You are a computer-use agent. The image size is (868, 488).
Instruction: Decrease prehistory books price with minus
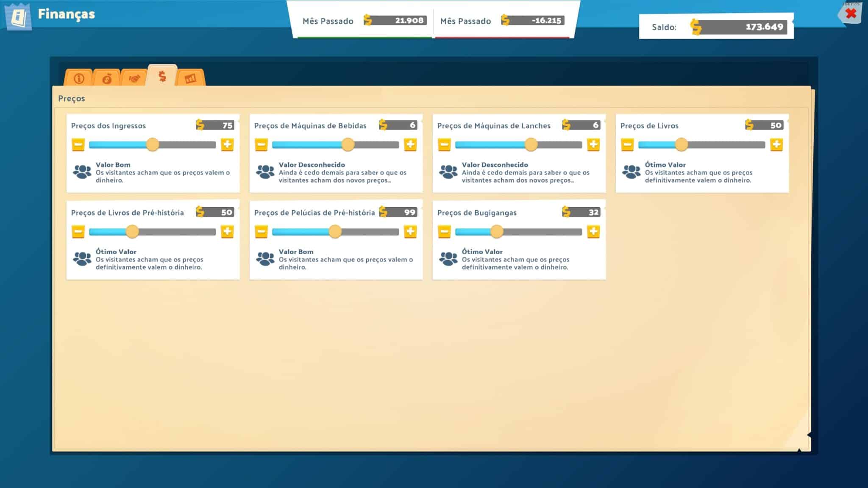tap(78, 232)
